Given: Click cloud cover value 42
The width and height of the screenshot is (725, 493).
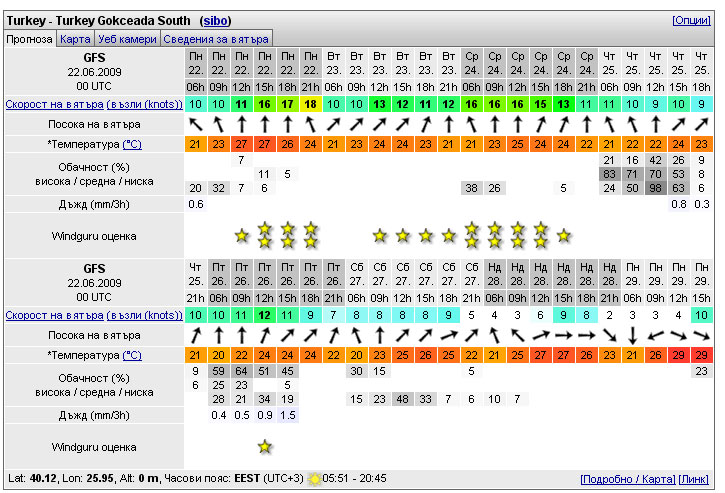Looking at the screenshot, I should point(655,160).
